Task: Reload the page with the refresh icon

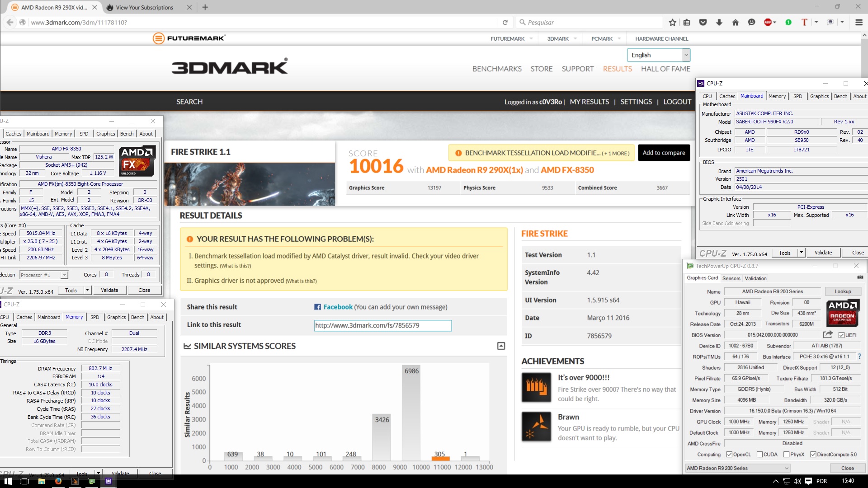Action: pyautogui.click(x=505, y=22)
